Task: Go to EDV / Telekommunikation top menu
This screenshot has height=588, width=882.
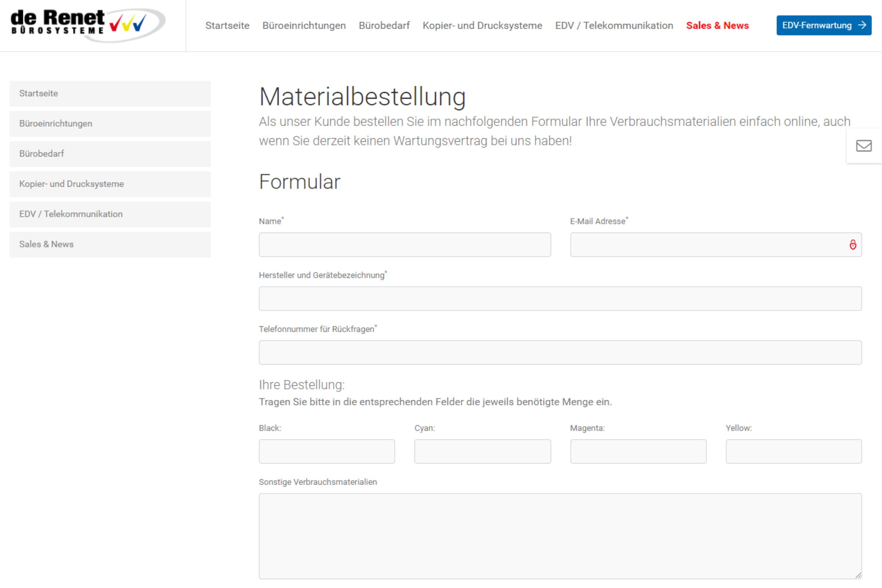Action: [x=614, y=25]
